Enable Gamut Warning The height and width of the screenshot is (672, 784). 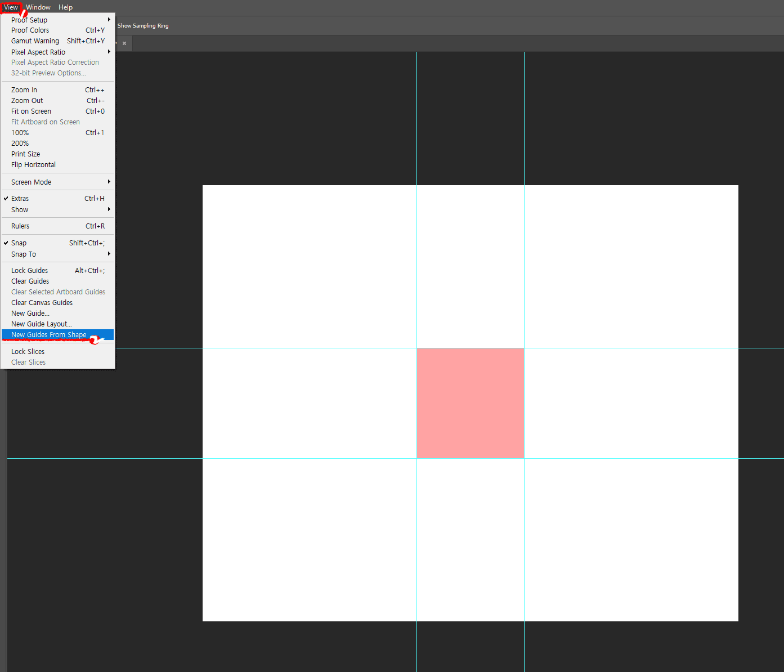35,41
